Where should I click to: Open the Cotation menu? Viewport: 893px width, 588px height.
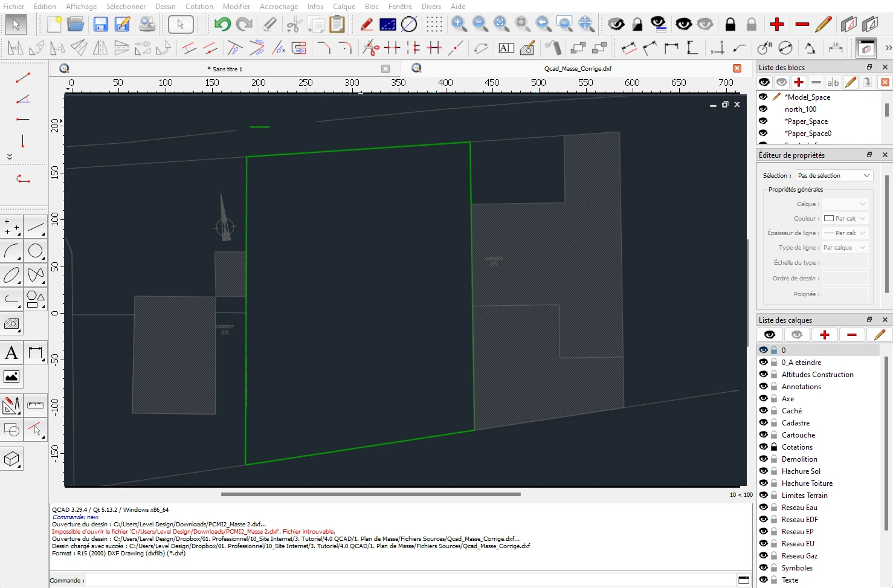pos(199,6)
